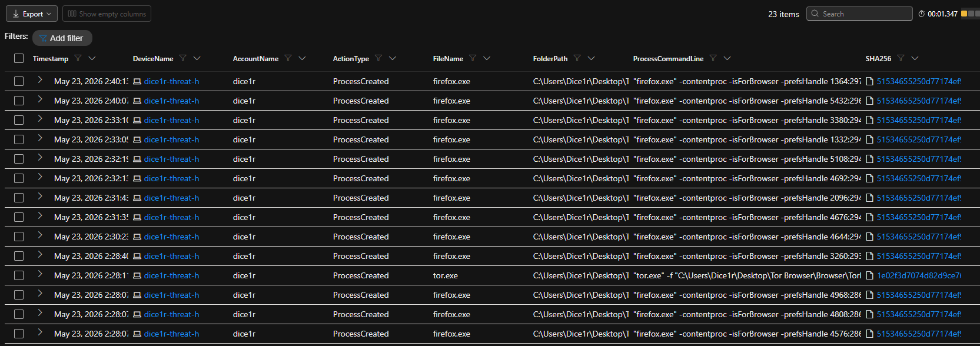The width and height of the screenshot is (980, 346).
Task: Click the filter icon on SHA256 column
Action: pos(901,58)
